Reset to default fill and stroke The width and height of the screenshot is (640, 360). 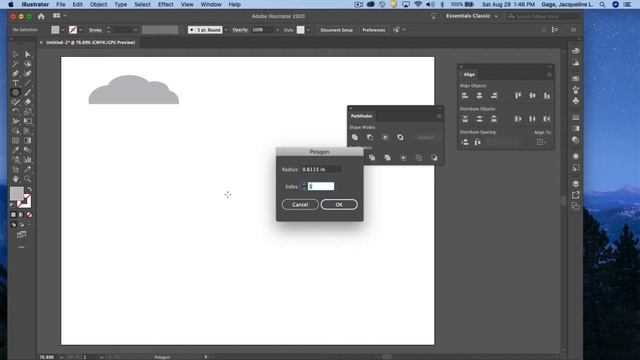point(12,205)
